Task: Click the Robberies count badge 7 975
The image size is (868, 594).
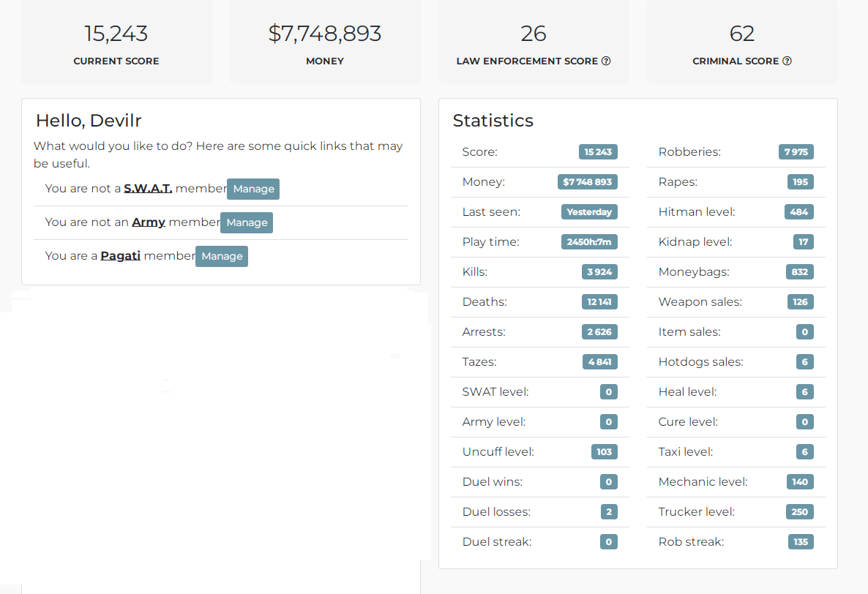Action: [x=796, y=151]
